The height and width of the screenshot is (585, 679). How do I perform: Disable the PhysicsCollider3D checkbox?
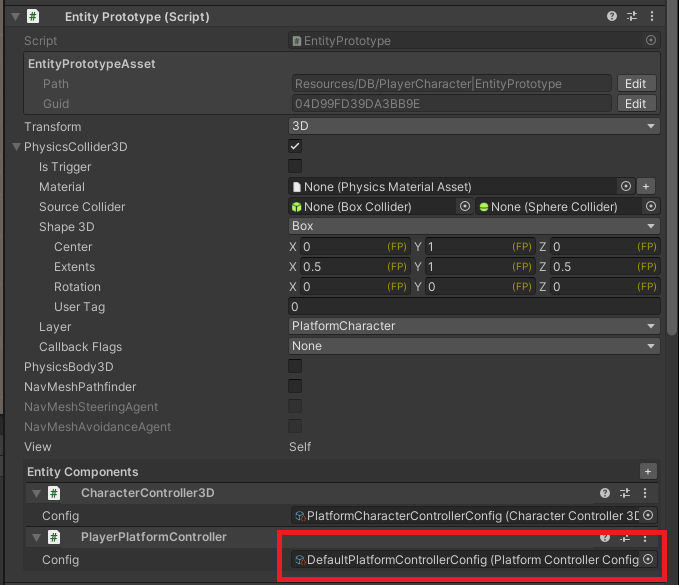tap(295, 146)
